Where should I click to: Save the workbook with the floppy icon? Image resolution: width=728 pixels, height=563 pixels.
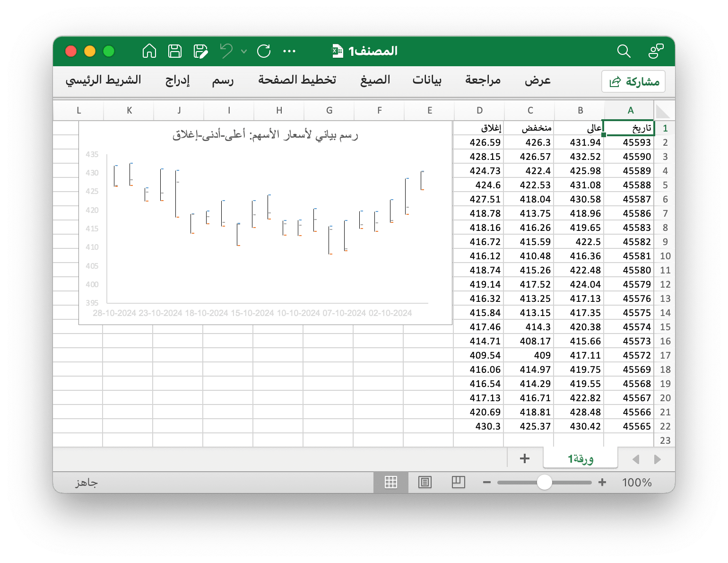coord(175,51)
